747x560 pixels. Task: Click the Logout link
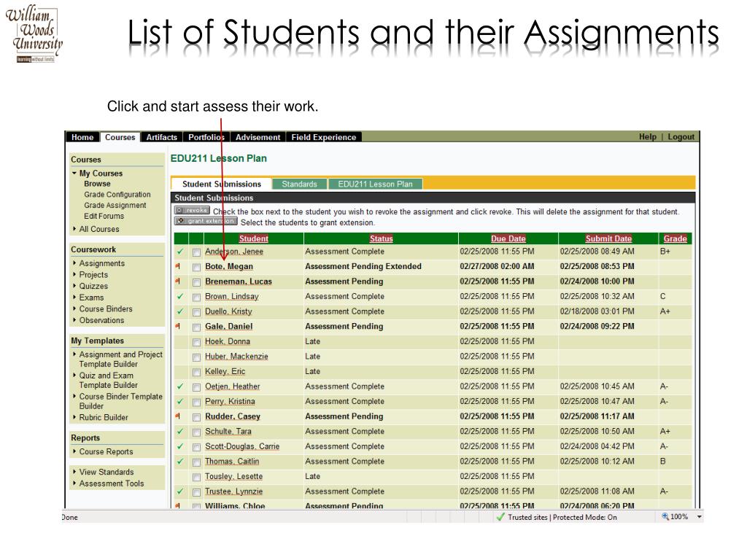tap(681, 136)
